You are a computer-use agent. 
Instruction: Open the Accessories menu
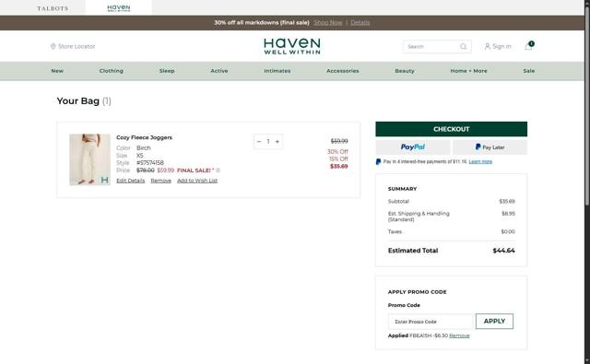(342, 71)
